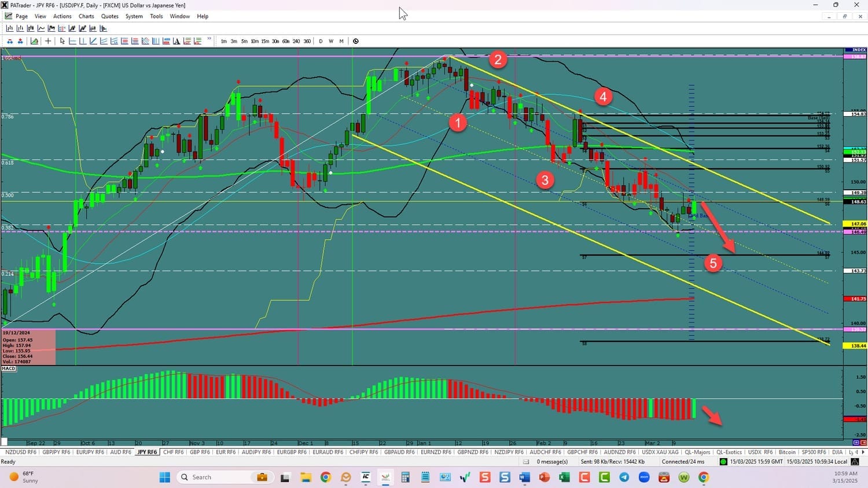Choose the trend line drawing tool
The image size is (868, 488).
(x=93, y=41)
